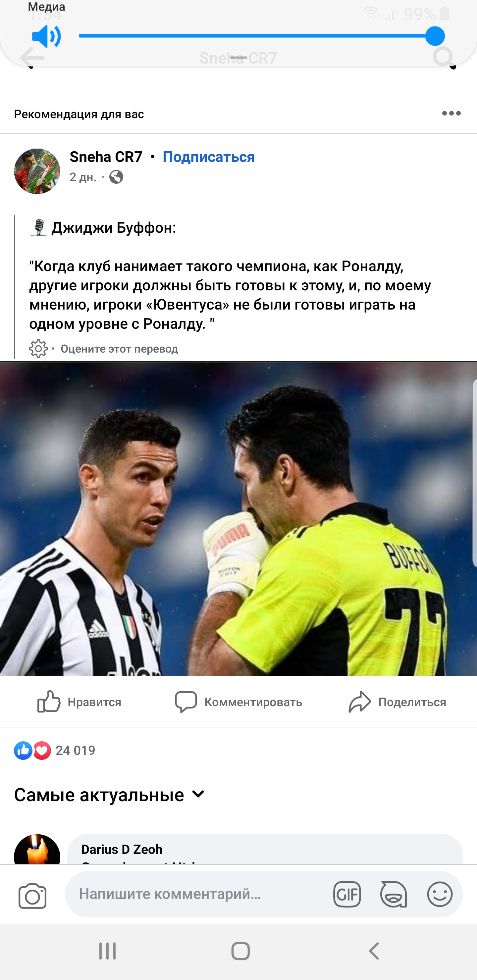Share the post via Поделиться
Image resolution: width=477 pixels, height=980 pixels.
click(x=397, y=702)
